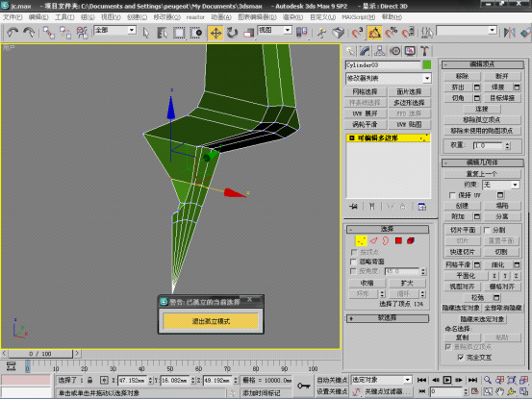The height and width of the screenshot is (399, 532).
Task: Select the Move tool in main toolbar
Action: tap(215, 33)
